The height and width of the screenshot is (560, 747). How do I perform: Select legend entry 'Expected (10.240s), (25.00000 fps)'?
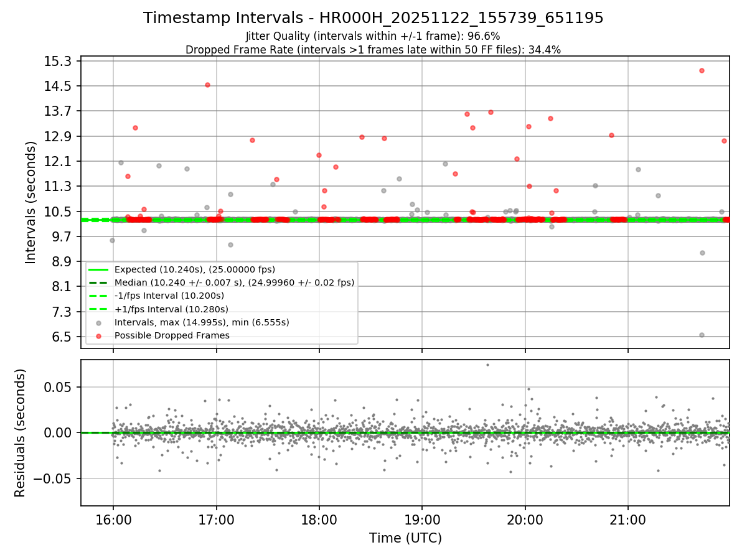tap(195, 269)
